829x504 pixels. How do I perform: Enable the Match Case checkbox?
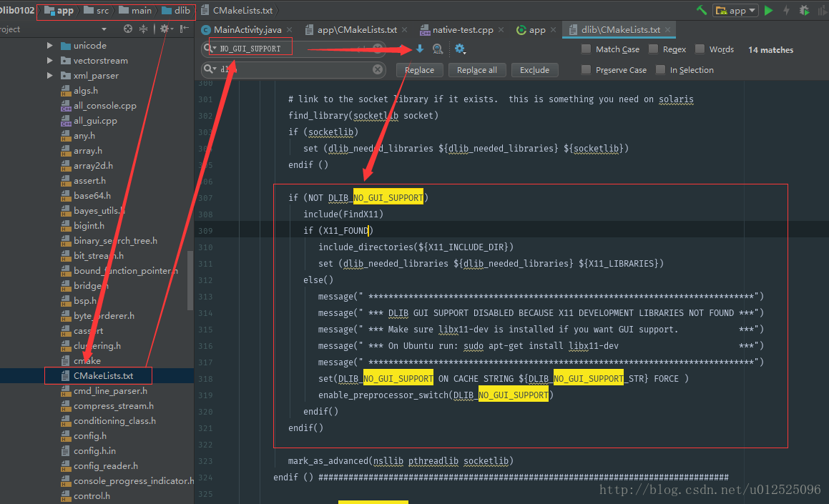tap(587, 49)
